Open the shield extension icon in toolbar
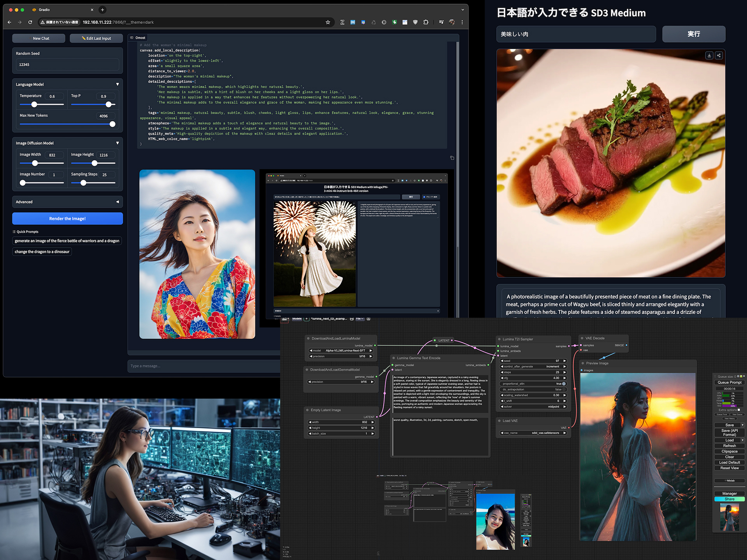 (415, 22)
